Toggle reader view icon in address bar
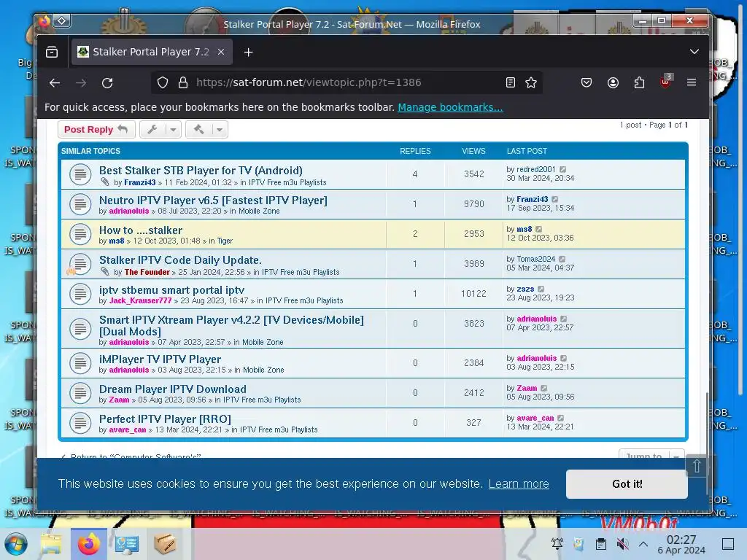Screen dimensions: 747x560 [510, 82]
